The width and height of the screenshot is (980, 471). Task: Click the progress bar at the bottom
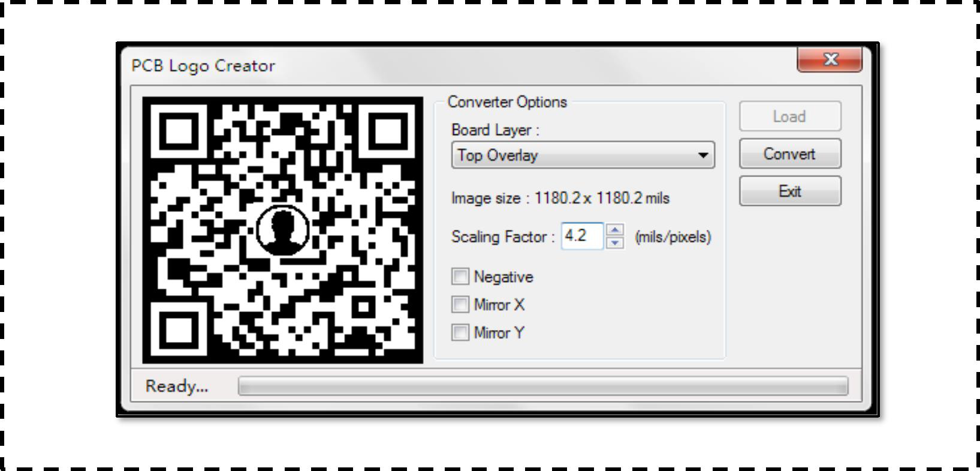(542, 386)
